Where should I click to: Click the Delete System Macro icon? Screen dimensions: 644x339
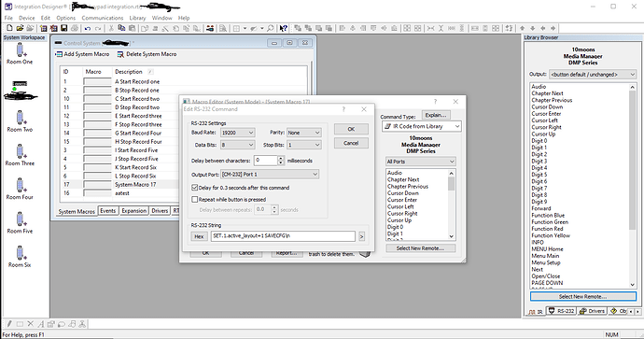(x=120, y=54)
